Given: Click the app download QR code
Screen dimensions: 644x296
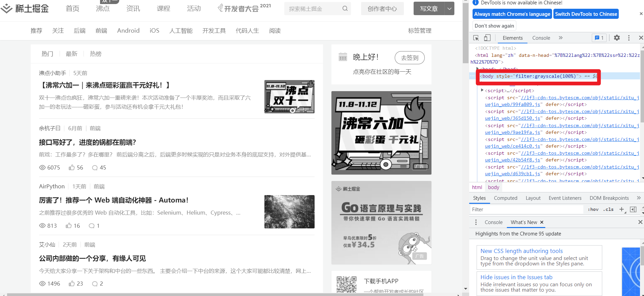Looking at the screenshot, I should tap(347, 284).
